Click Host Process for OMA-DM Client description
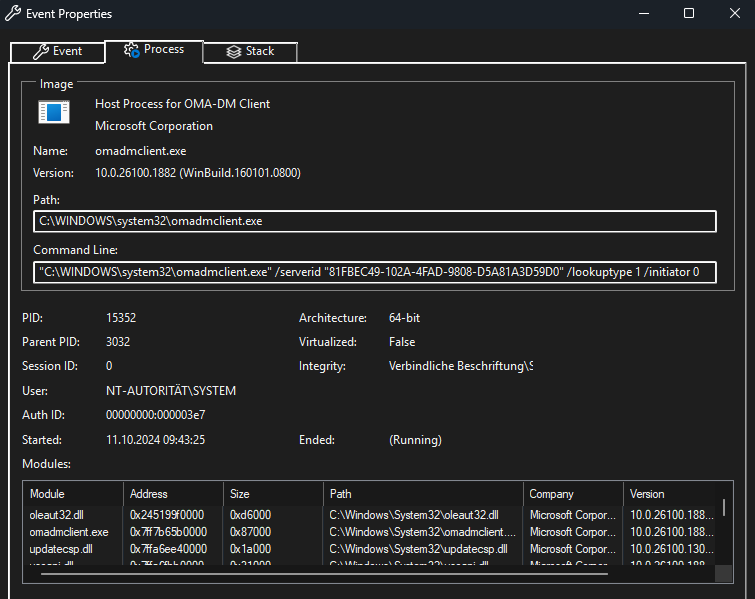This screenshot has width=755, height=599. pyautogui.click(x=182, y=104)
